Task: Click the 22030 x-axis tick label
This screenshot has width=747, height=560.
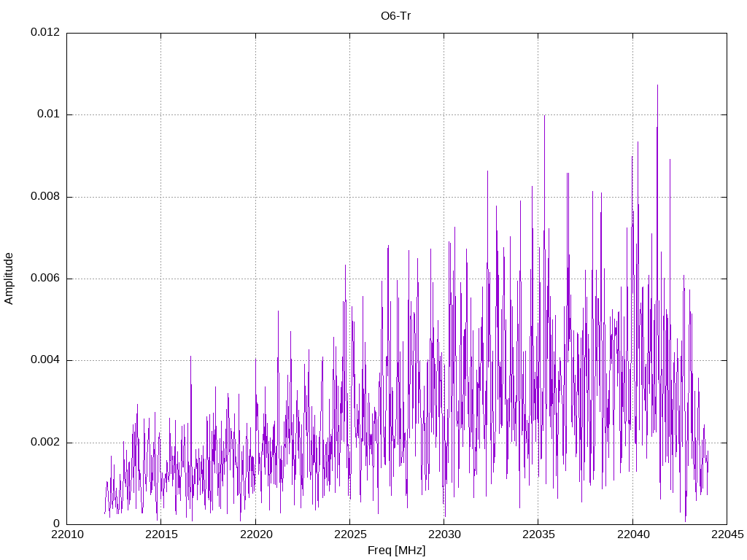Action: click(444, 534)
